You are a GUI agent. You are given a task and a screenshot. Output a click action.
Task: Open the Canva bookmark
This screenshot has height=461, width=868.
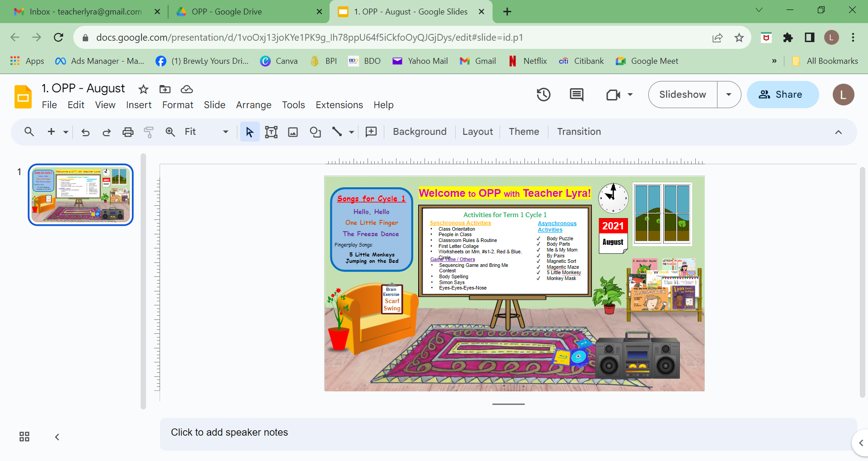pos(279,61)
